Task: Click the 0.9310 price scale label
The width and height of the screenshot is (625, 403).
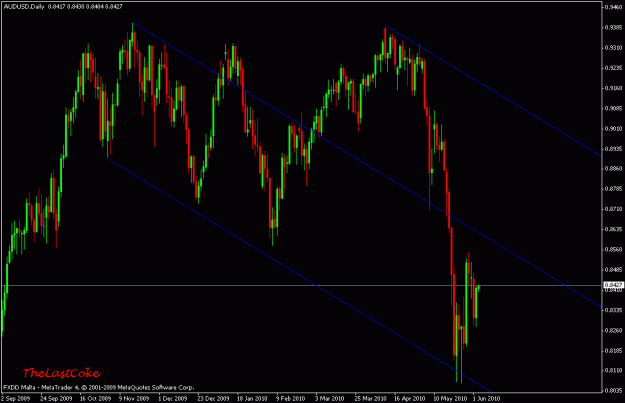Action: (614, 47)
